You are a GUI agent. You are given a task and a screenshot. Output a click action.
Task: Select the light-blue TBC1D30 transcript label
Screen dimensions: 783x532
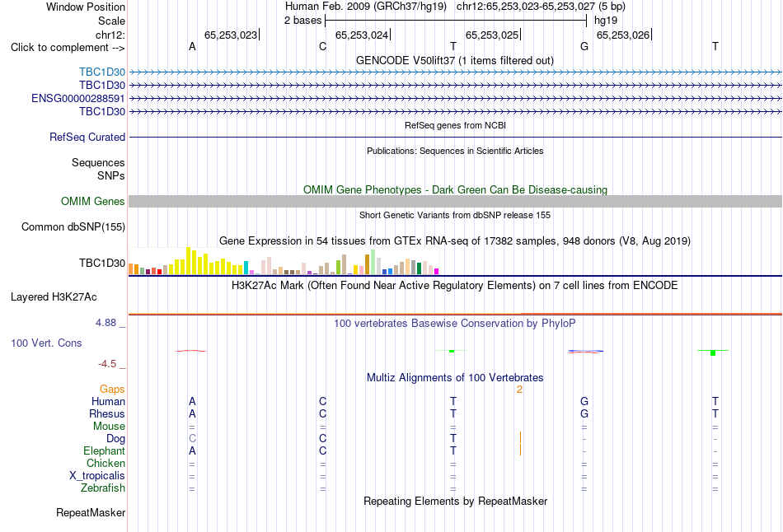pos(102,72)
